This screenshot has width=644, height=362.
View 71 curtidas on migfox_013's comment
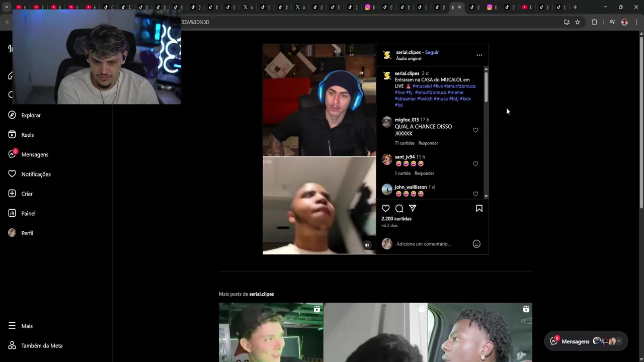click(x=405, y=143)
